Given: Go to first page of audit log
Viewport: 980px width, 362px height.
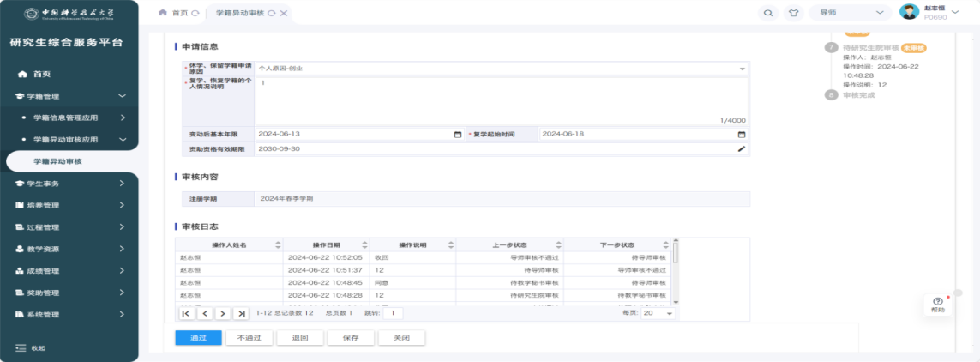Looking at the screenshot, I should click(186, 314).
